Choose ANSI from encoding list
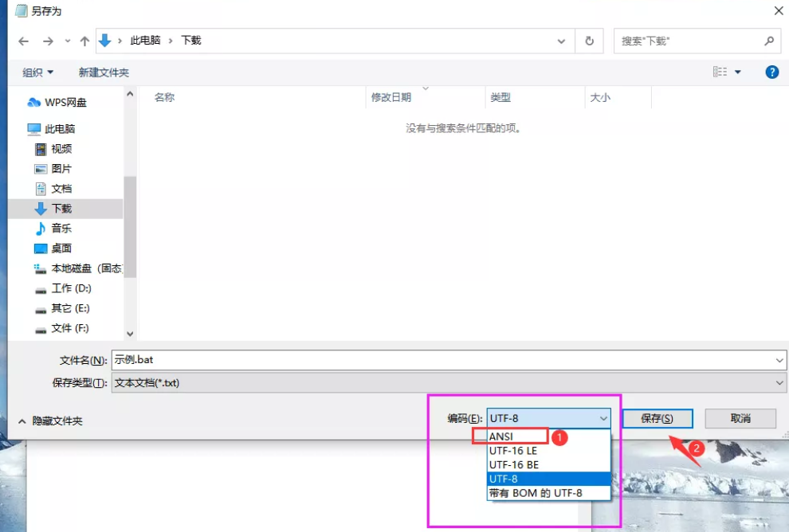The width and height of the screenshot is (789, 532). (501, 436)
